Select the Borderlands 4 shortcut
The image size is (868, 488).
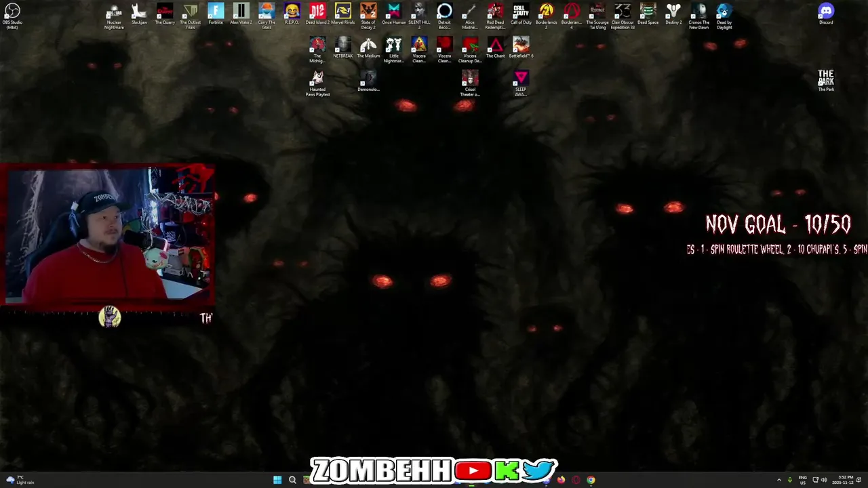tap(572, 16)
